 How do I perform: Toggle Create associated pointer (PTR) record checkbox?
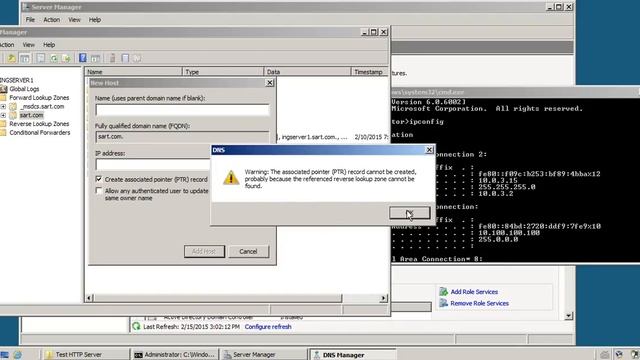[98, 179]
